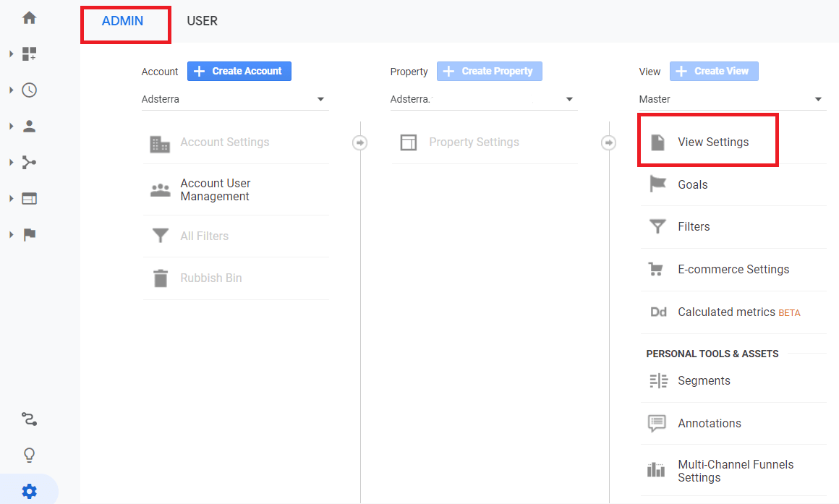Open the Behavior reports icon
This screenshot has width=839, height=504.
point(28,198)
